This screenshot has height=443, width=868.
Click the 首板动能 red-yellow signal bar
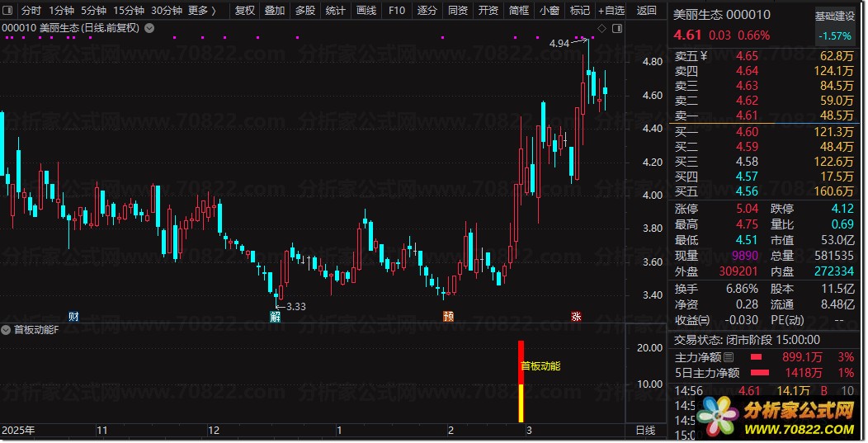pos(521,381)
